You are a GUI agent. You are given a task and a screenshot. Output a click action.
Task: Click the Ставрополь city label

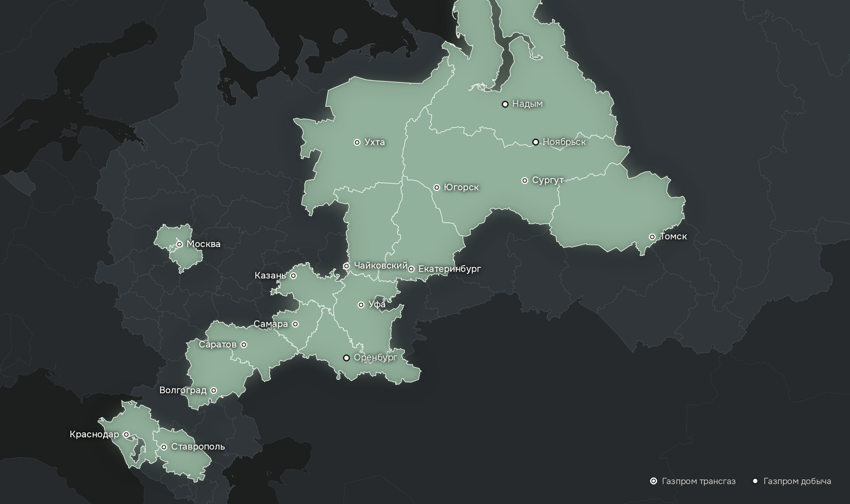(x=198, y=447)
